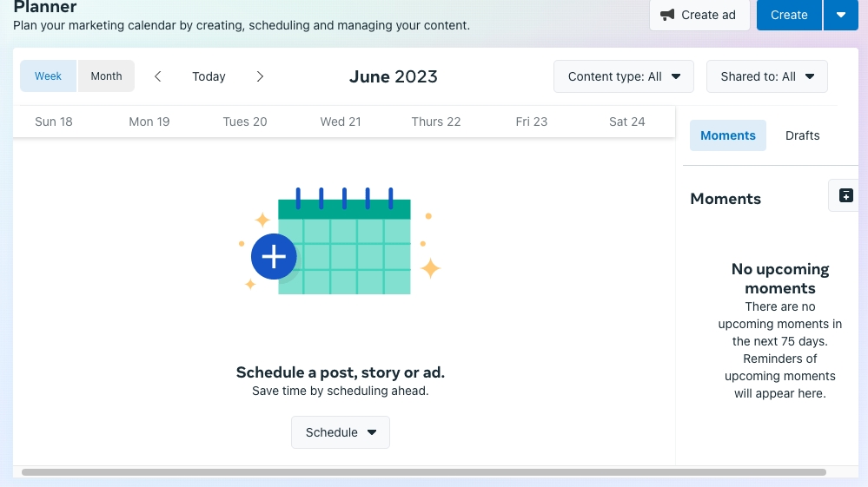Switch to the Drafts tab
The height and width of the screenshot is (487, 868).
[x=802, y=135]
